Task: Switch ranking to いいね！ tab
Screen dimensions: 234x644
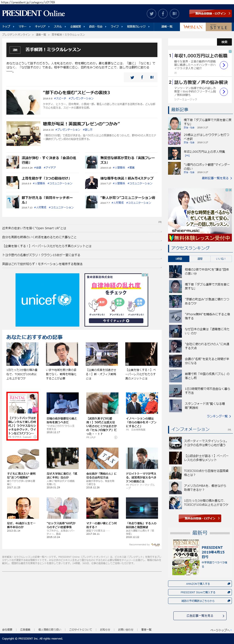Action: (221, 259)
